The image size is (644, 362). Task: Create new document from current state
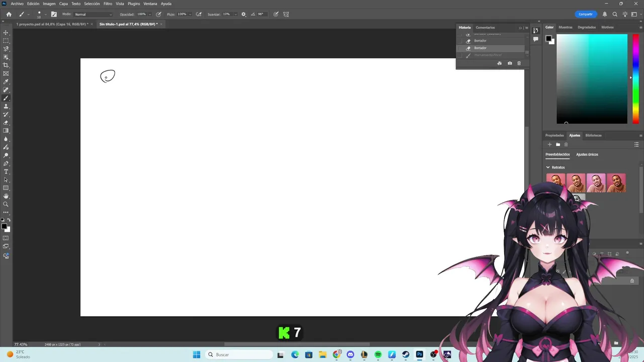point(499,63)
